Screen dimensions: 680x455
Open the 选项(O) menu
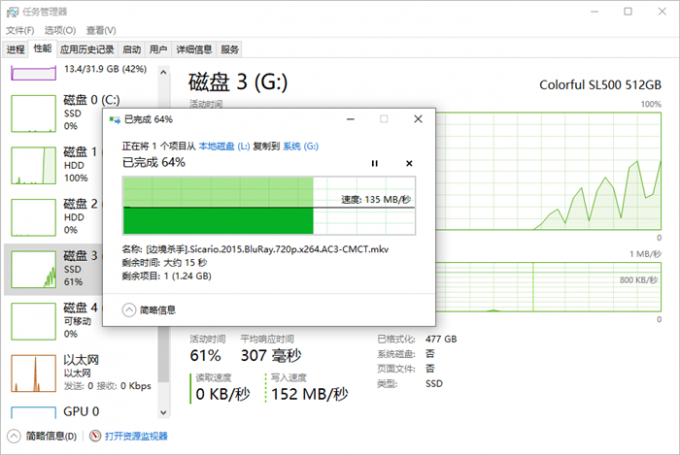[60, 30]
